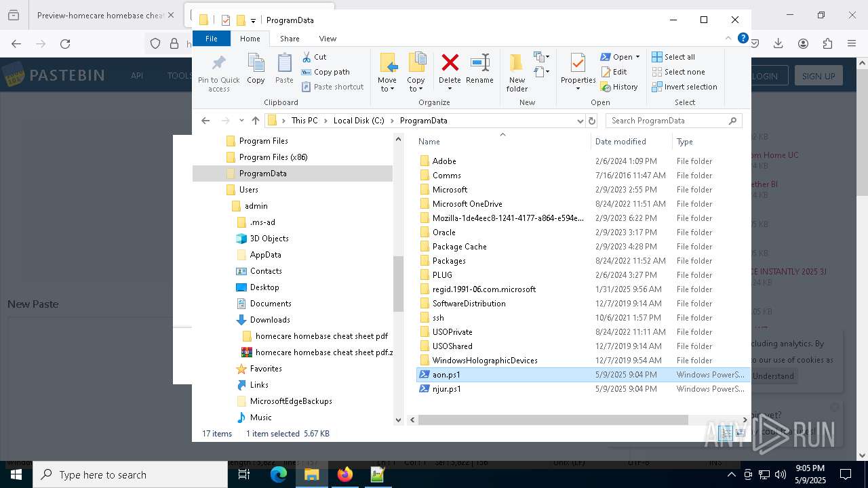This screenshot has width=868, height=488.
Task: Click Local Disk (C:) in address path
Action: 359,121
